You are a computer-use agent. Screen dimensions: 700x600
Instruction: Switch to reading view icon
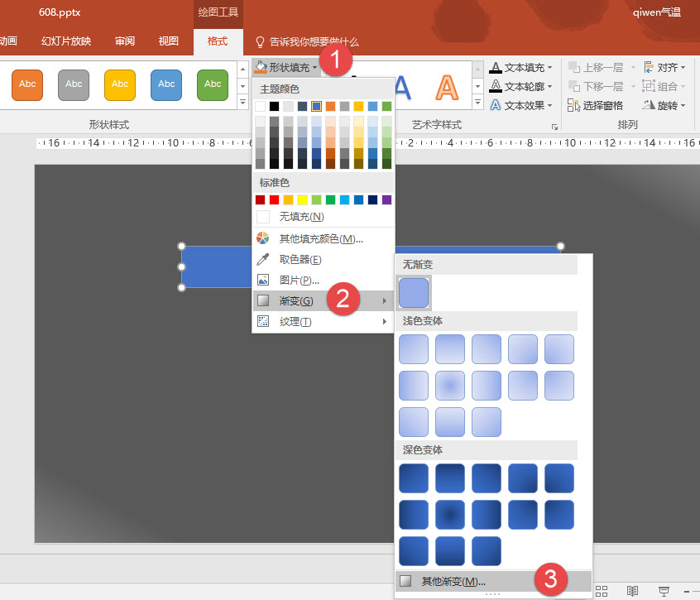tap(632, 592)
